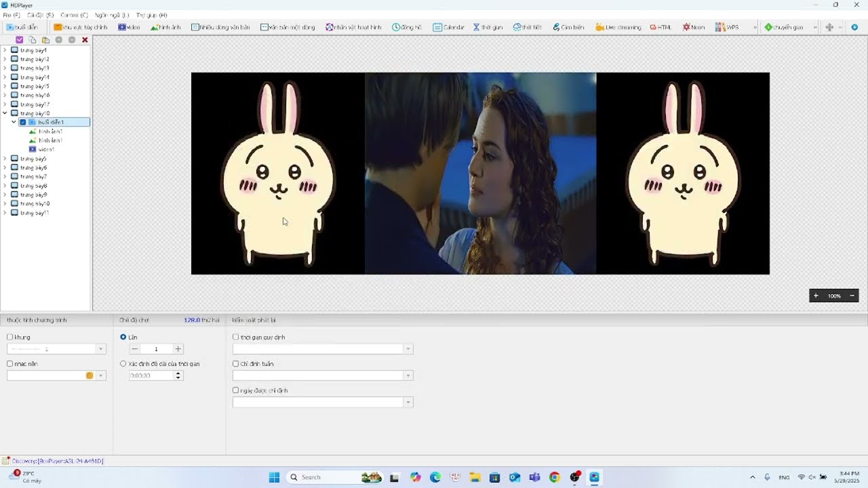868x488 pixels.
Task: Open the 'nhạc nền' music dropdown arrow
Action: click(x=100, y=375)
